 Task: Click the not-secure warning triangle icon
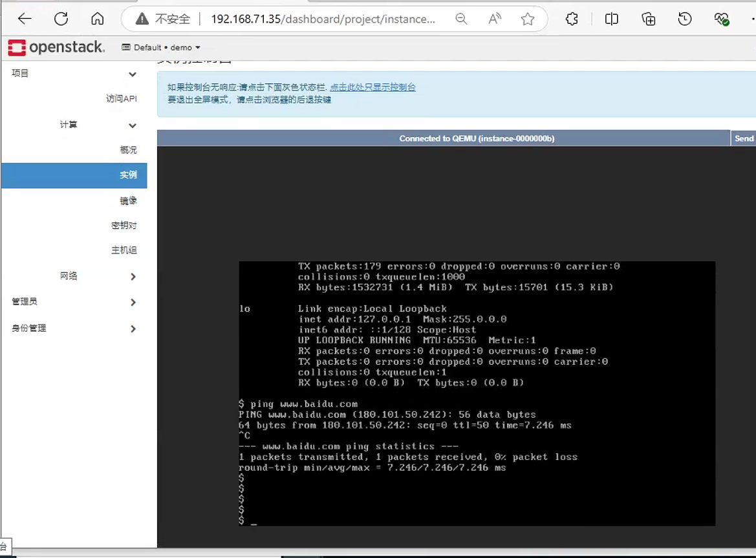(142, 19)
